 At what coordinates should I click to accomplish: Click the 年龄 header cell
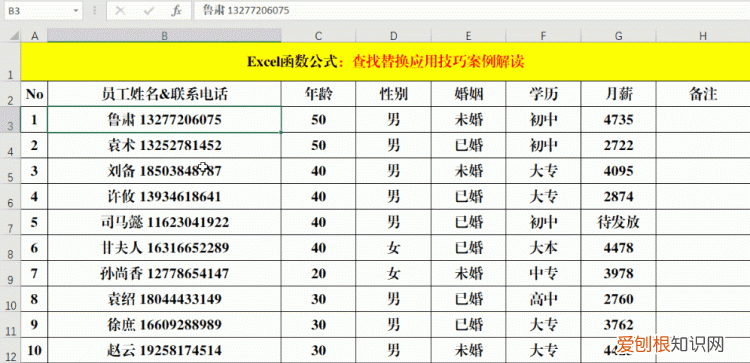(318, 94)
